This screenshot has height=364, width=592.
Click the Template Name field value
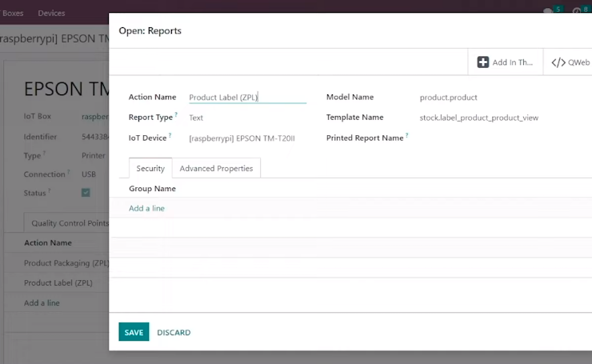[479, 118]
